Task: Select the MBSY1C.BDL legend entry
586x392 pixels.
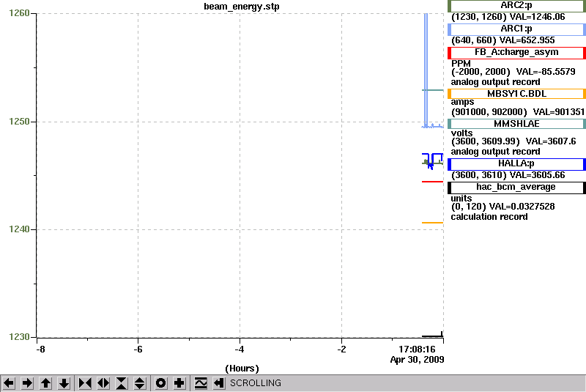Action: pyautogui.click(x=516, y=94)
